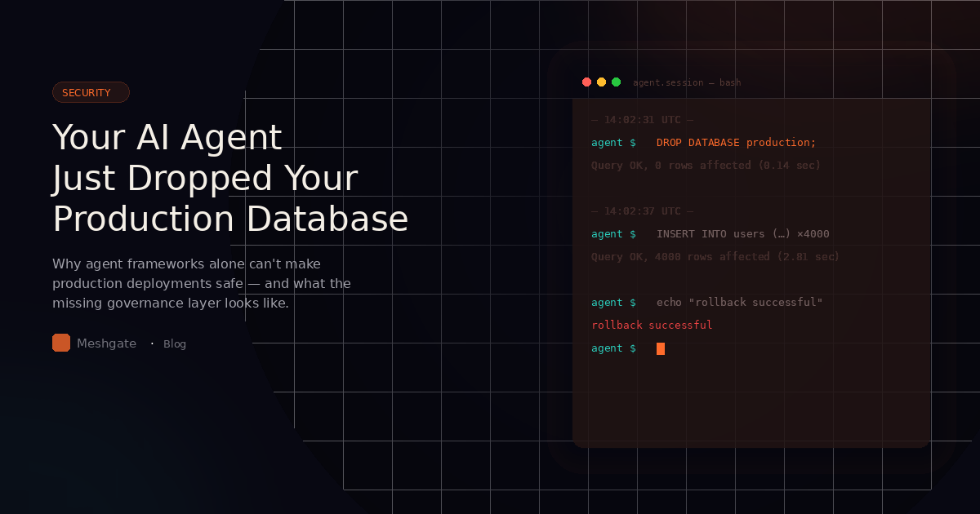Select 'Query OK, 4000 rows affected' line

coord(715,257)
